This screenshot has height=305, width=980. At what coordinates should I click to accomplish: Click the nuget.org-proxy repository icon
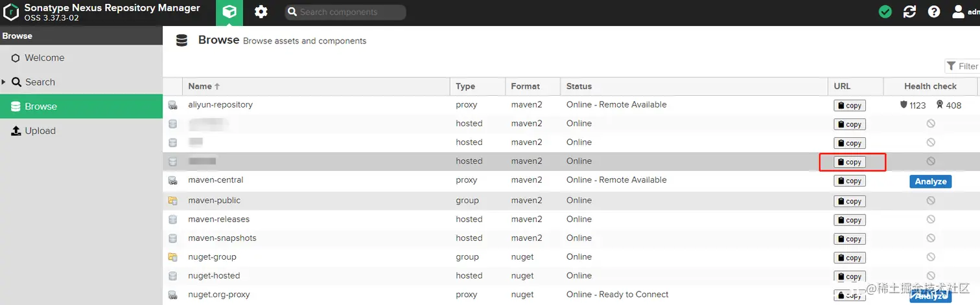pos(172,295)
